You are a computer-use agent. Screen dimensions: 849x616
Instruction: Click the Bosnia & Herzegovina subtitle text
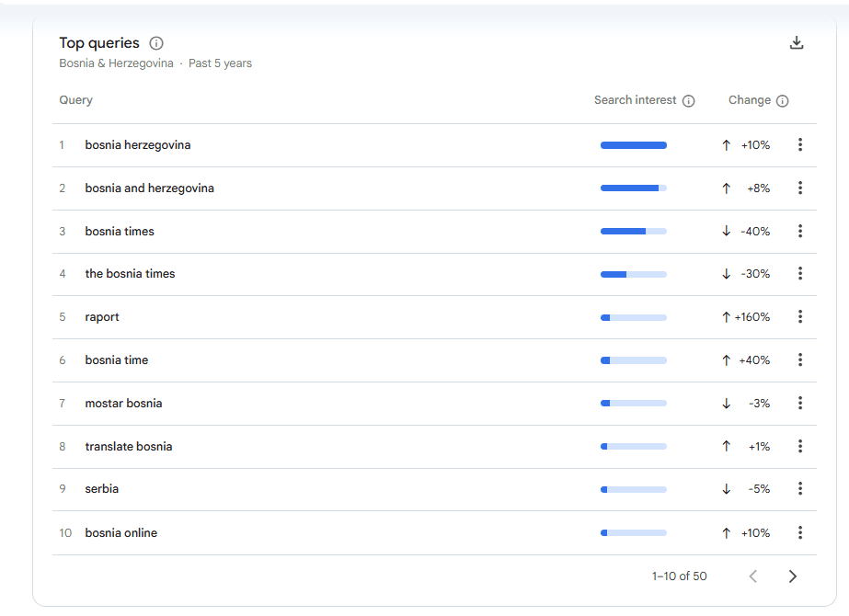(x=117, y=63)
